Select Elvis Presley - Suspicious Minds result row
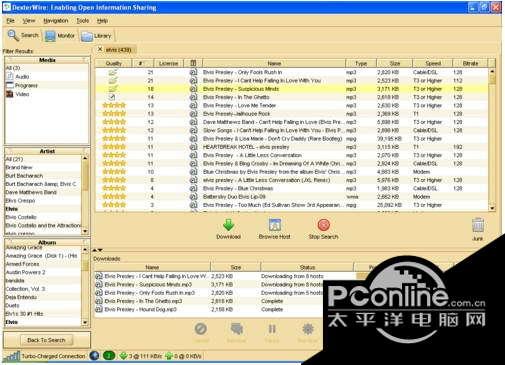Image resolution: width=505 pixels, height=365 pixels. click(293, 89)
